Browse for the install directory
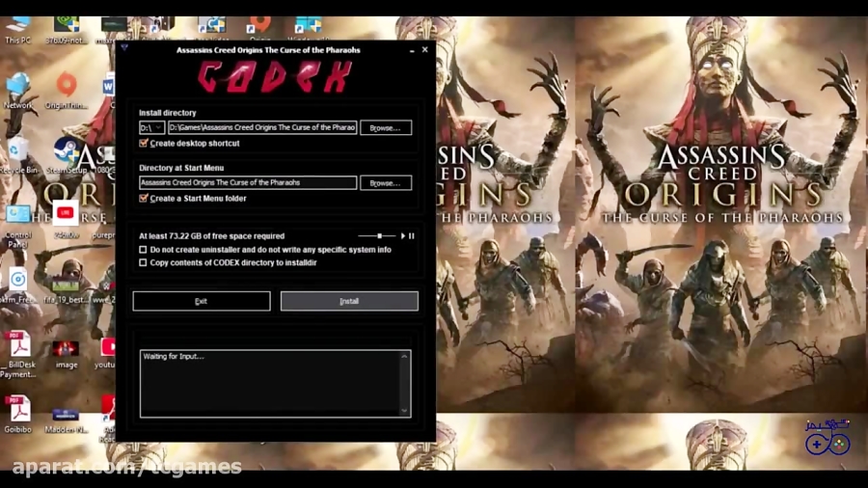868x488 pixels. click(x=386, y=127)
